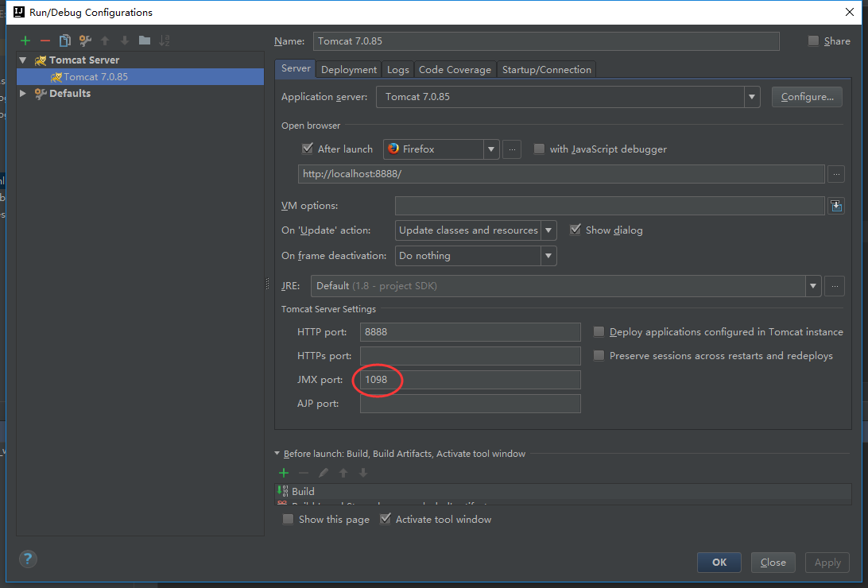Click the HTTPs port field
Image resolution: width=868 pixels, height=588 pixels.
[x=470, y=356]
